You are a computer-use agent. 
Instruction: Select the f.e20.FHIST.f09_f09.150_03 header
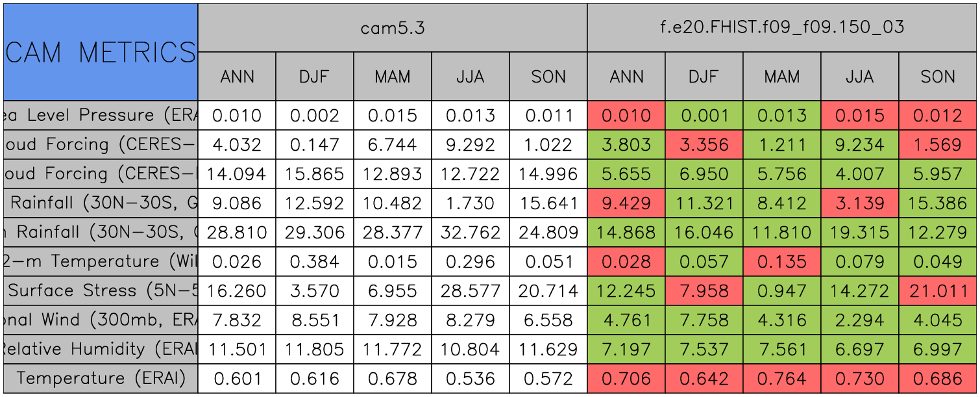(781, 27)
